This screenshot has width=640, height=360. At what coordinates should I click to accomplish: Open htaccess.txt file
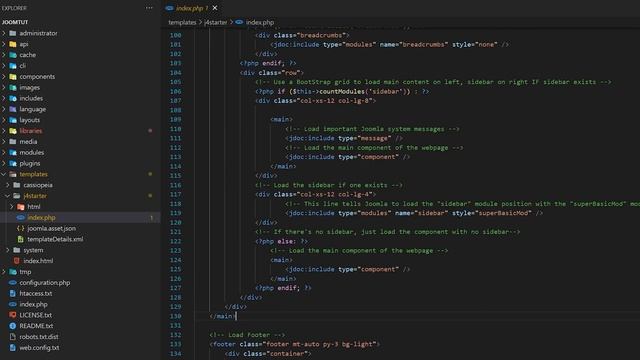pos(36,293)
